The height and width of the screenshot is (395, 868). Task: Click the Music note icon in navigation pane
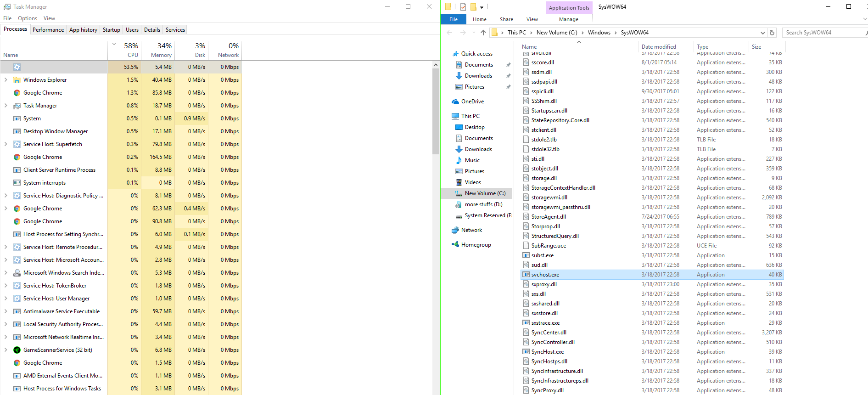(459, 160)
